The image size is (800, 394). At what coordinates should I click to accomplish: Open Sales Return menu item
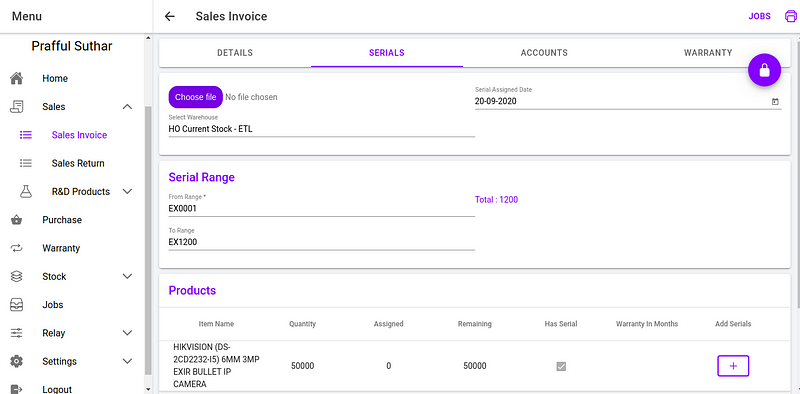(78, 163)
